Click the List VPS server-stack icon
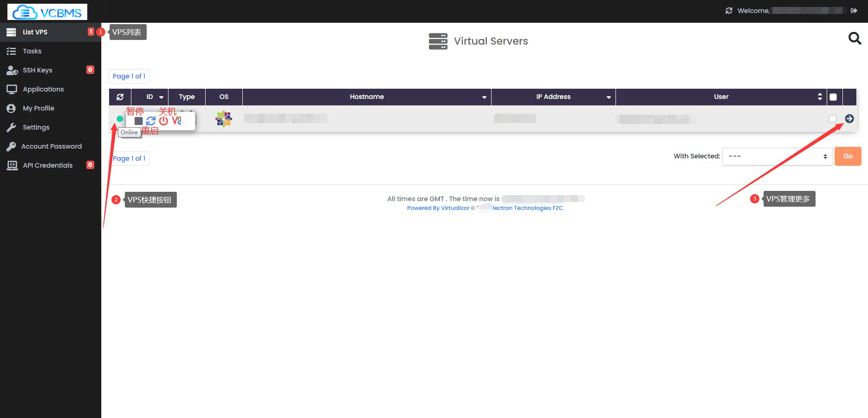The width and height of the screenshot is (868, 418). pos(11,32)
